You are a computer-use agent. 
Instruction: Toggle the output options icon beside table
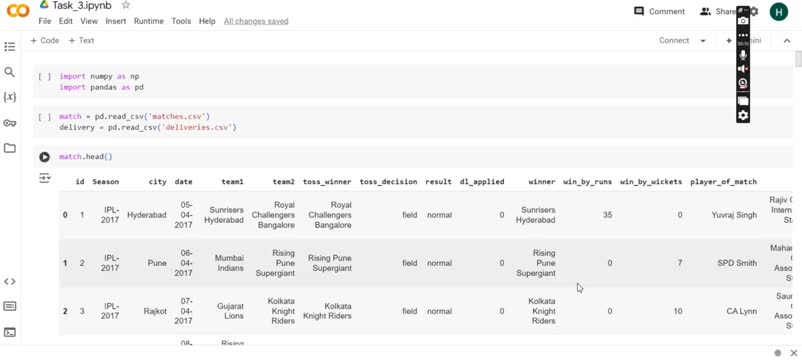44,178
